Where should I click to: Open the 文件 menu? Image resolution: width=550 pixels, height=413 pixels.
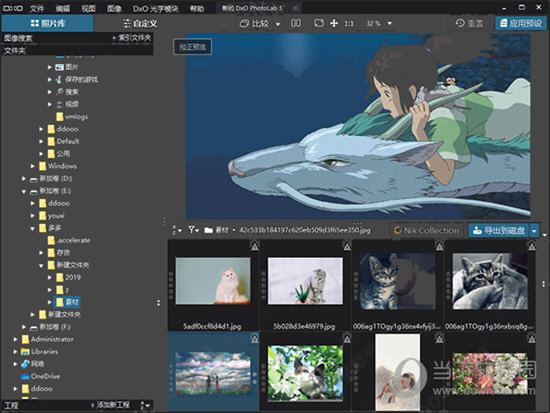point(37,8)
